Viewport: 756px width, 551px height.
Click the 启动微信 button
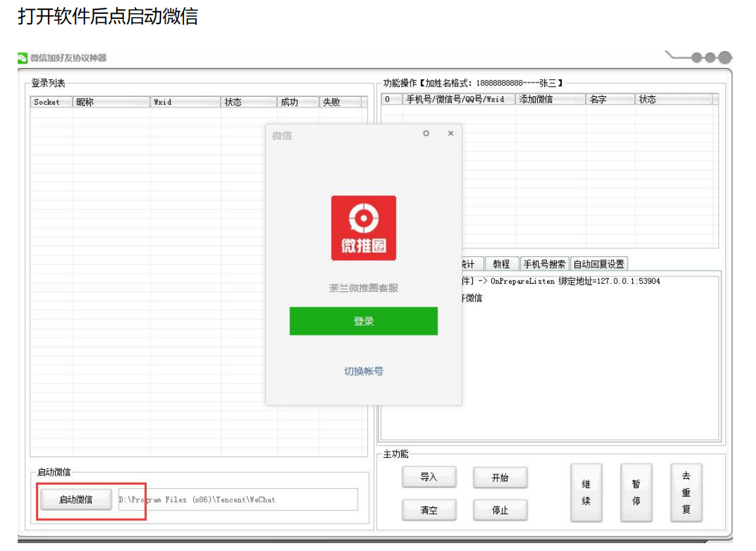tap(76, 499)
